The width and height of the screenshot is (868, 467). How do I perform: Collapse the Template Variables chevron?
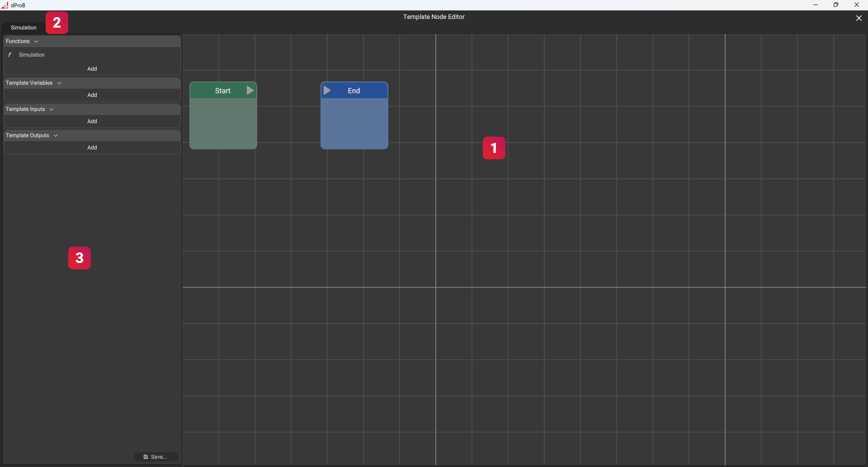coord(59,83)
